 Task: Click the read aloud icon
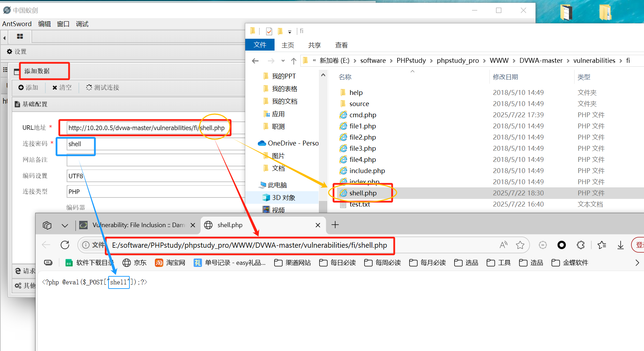click(503, 245)
